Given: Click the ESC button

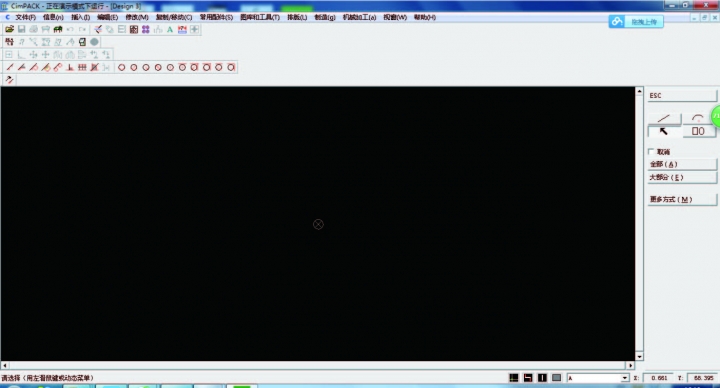Looking at the screenshot, I should [682, 96].
